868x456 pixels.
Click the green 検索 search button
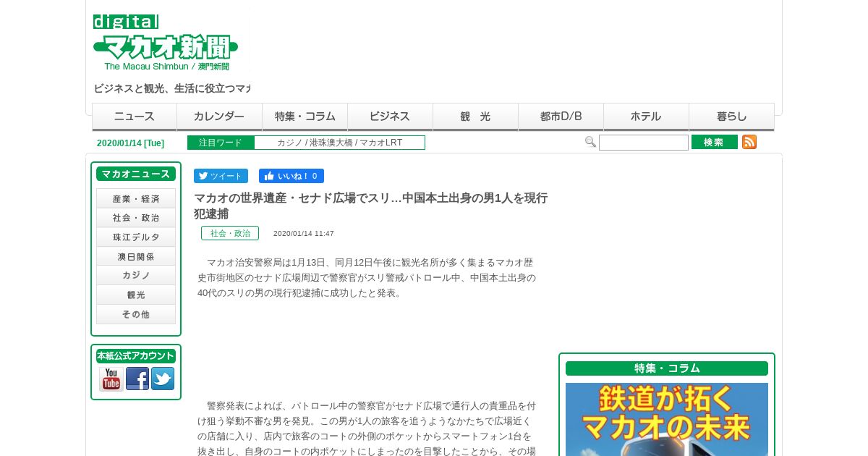click(x=715, y=142)
